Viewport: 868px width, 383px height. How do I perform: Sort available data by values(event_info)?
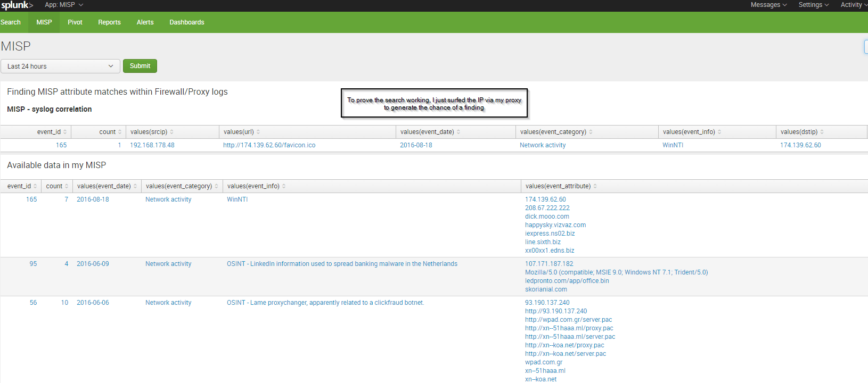[256, 186]
